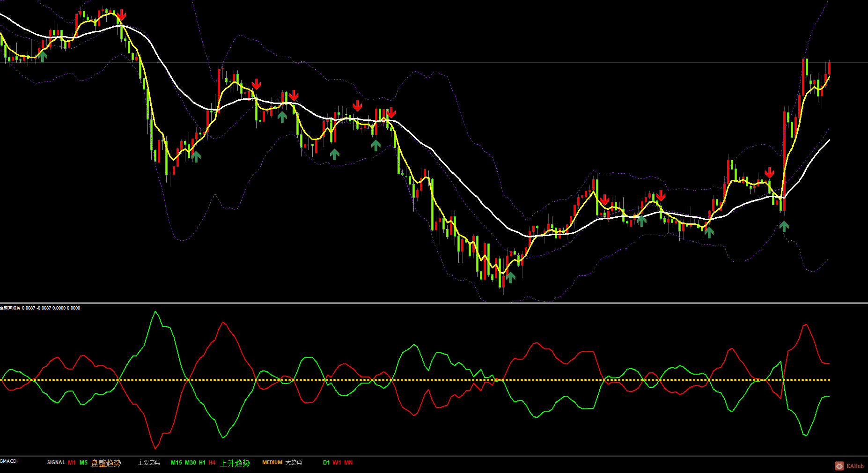Click the last green buy arrow before final rally

pos(784,227)
